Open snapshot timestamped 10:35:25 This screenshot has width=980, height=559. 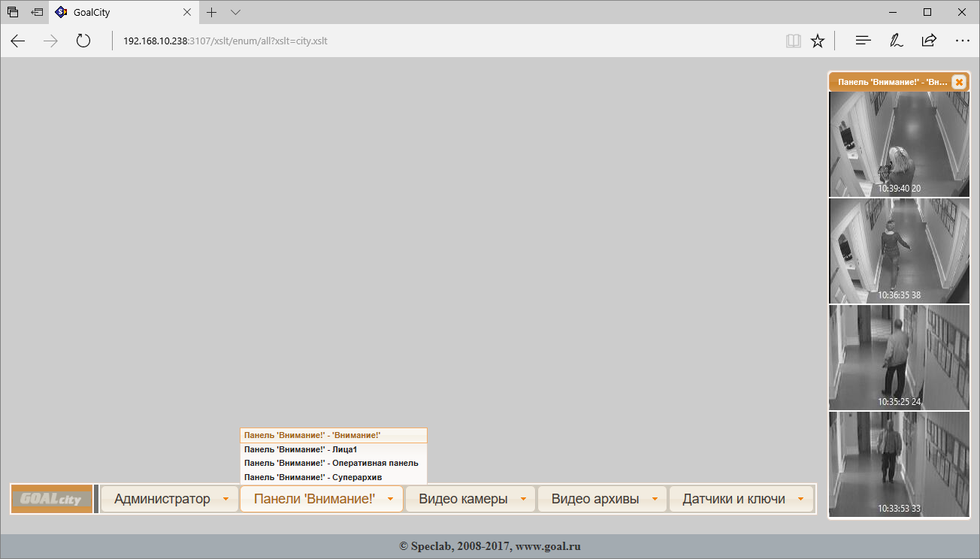899,358
